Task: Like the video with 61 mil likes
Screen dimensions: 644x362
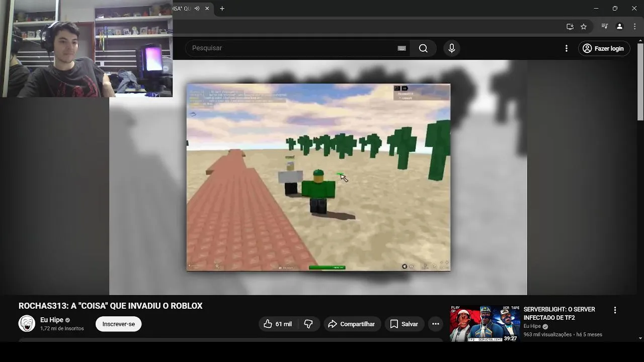Action: [278, 324]
